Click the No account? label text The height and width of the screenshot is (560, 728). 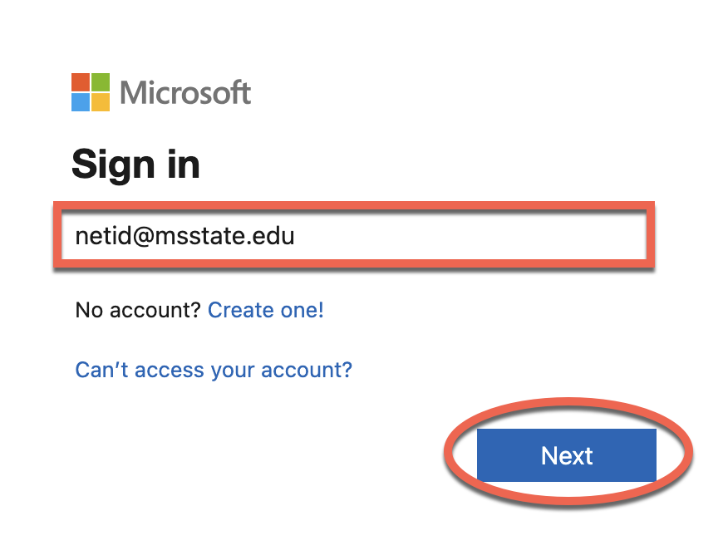click(138, 310)
